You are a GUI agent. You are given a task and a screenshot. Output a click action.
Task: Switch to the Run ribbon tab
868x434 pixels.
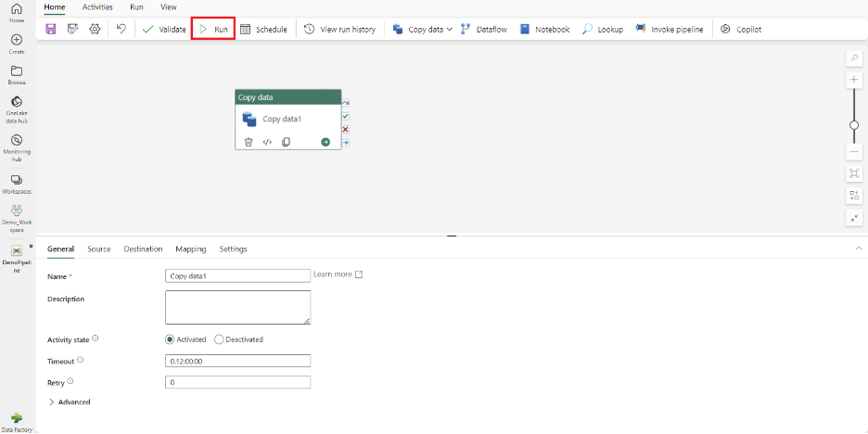click(136, 7)
